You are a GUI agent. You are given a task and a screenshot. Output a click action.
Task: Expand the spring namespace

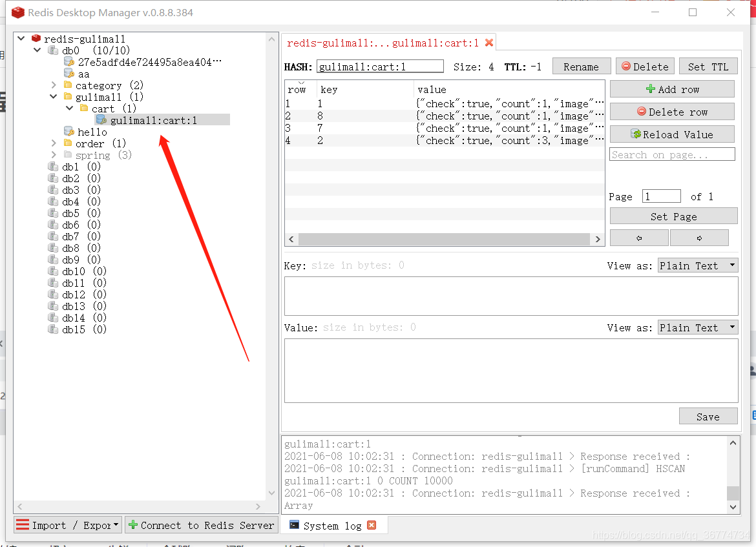click(x=54, y=155)
